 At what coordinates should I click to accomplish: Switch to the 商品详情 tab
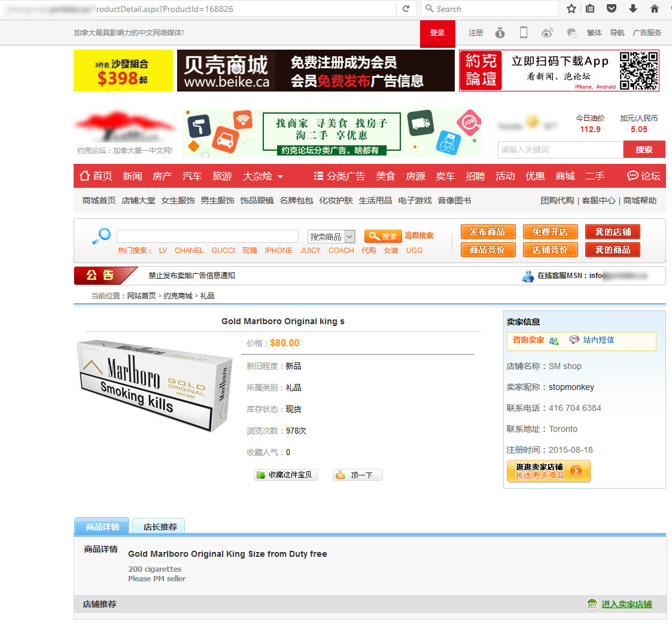click(102, 526)
